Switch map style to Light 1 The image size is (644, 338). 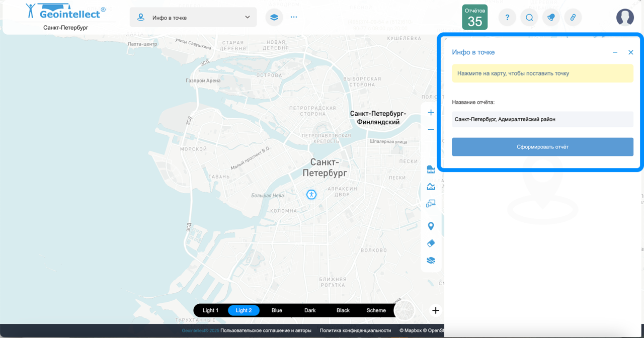pyautogui.click(x=210, y=310)
